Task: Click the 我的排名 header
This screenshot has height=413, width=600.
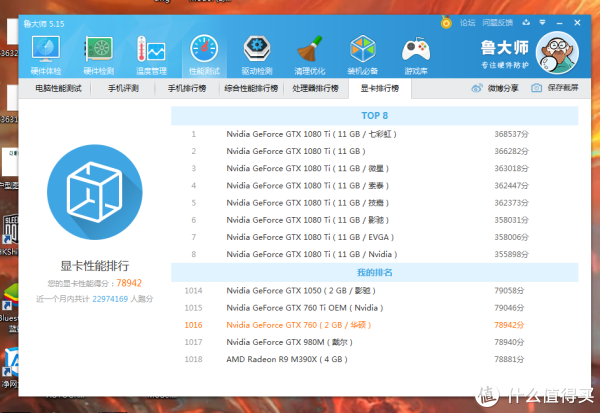Action: pos(374,273)
